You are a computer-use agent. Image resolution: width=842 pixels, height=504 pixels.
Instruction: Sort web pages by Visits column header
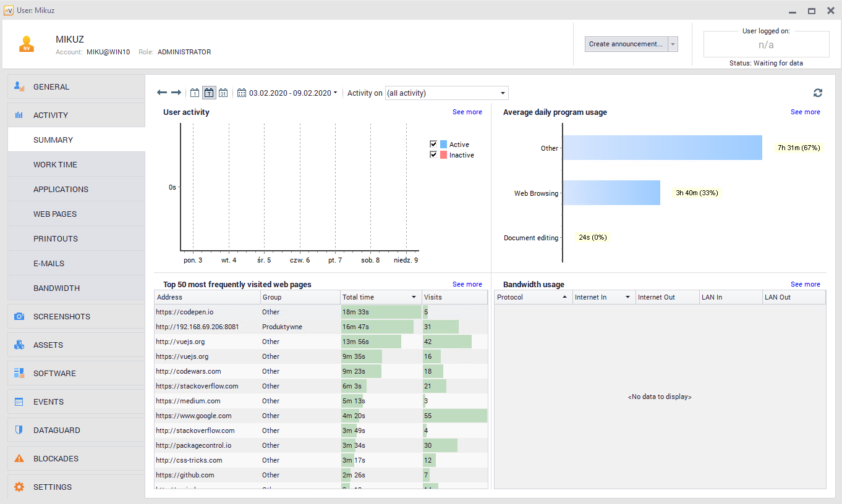[454, 297]
